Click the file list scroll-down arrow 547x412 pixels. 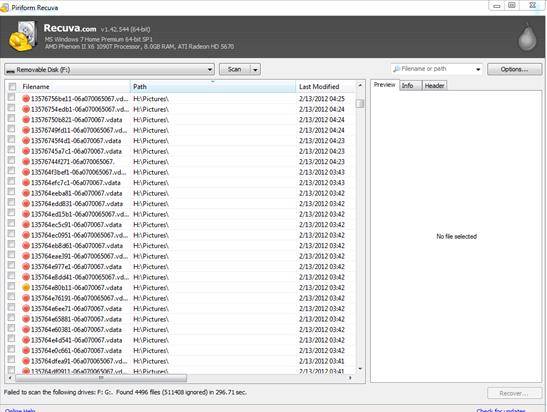click(x=360, y=369)
